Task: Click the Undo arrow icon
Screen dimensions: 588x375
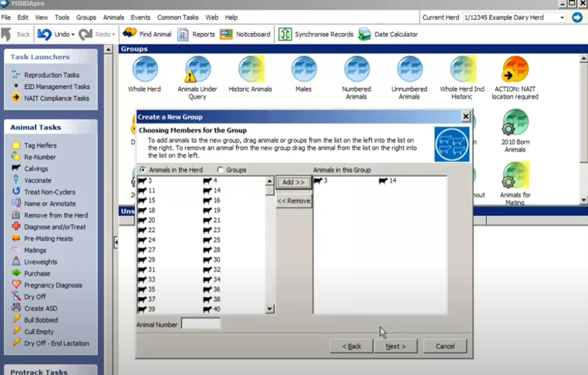Action: [44, 34]
